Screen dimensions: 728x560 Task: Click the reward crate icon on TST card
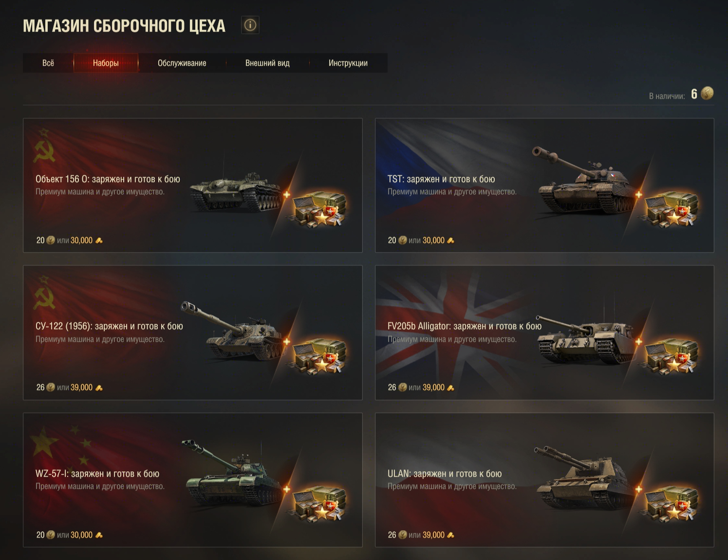[x=671, y=208]
